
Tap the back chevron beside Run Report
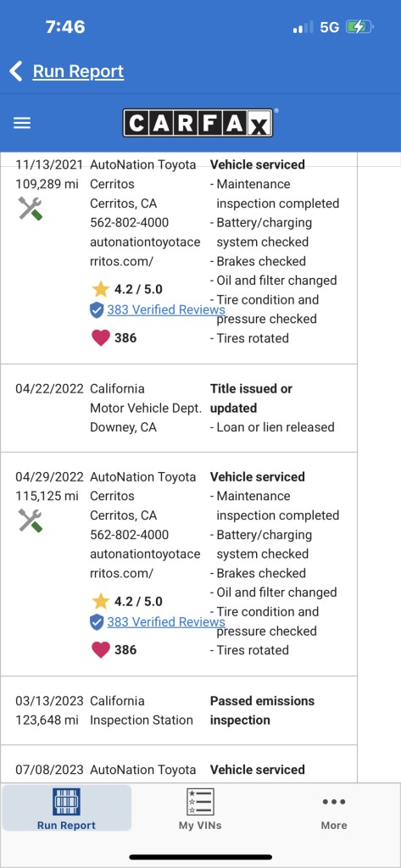pyautogui.click(x=16, y=71)
